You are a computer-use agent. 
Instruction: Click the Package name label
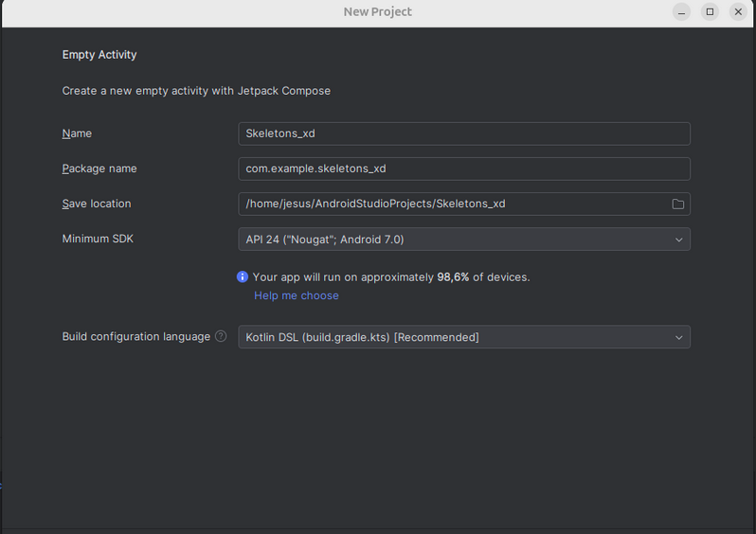tap(99, 169)
